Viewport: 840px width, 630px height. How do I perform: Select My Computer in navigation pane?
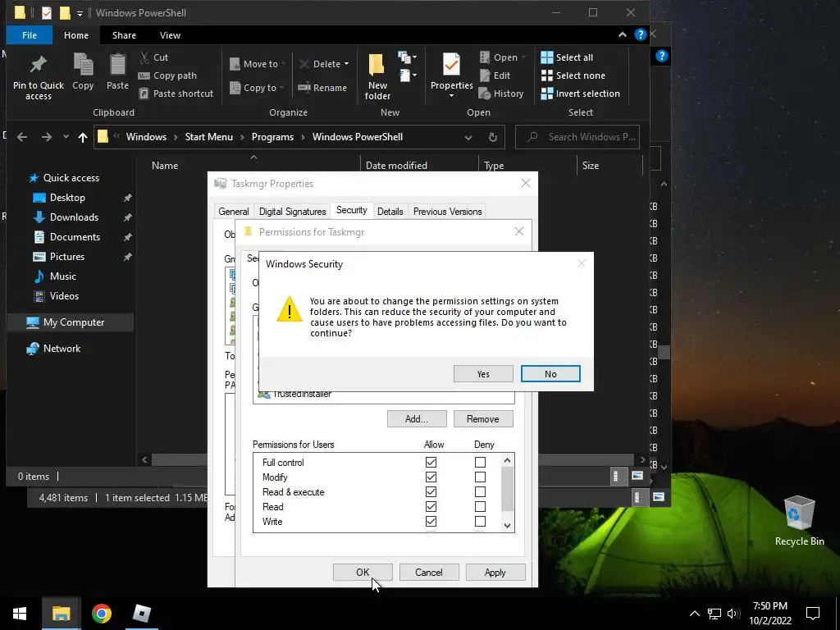click(x=71, y=322)
